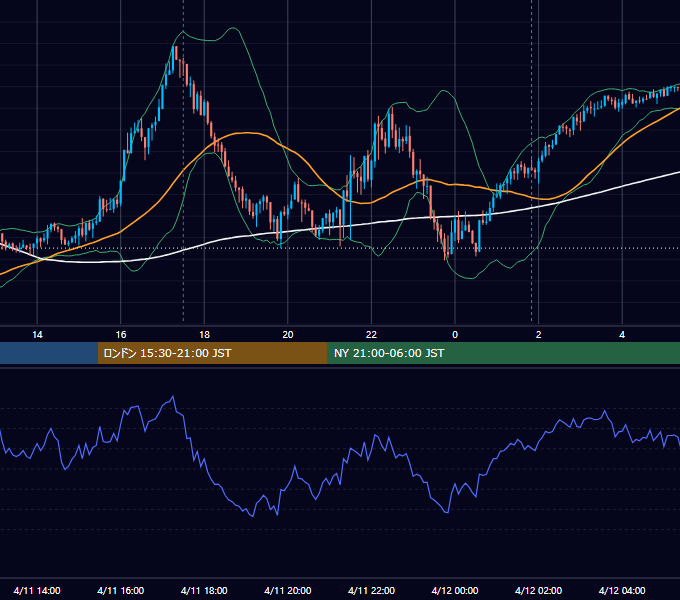
Task: Click the 18 hour label on upper axis
Action: pos(204,335)
